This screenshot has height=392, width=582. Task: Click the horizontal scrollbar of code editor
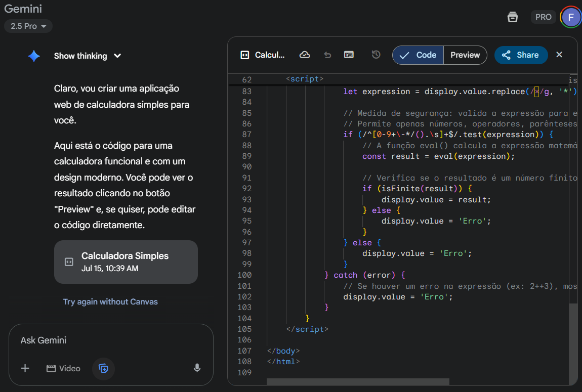pos(358,381)
